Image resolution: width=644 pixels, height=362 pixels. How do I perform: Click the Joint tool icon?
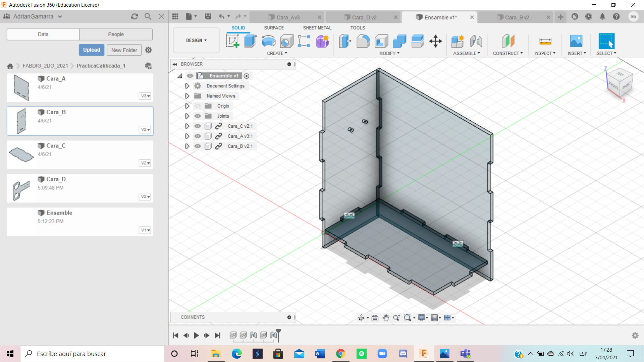point(476,41)
